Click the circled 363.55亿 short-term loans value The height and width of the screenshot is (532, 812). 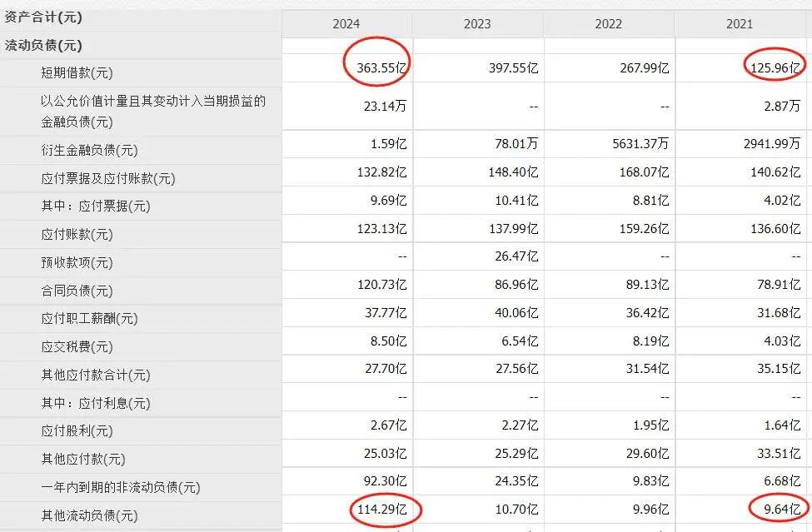(x=378, y=68)
